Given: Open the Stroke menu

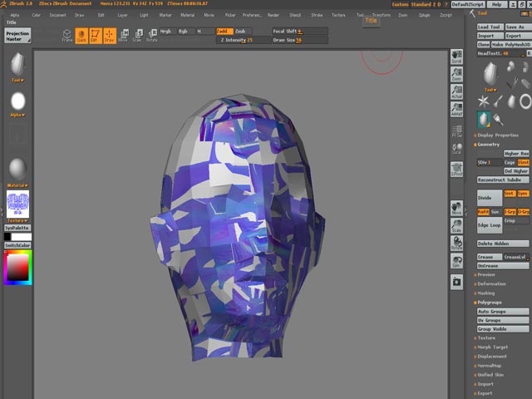Looking at the screenshot, I should 317,15.
